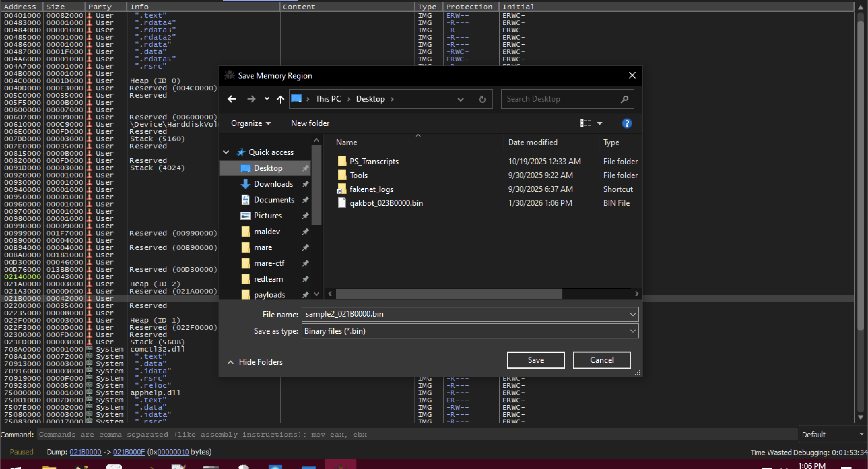Open the Organize menu
The width and height of the screenshot is (868, 469).
click(251, 123)
